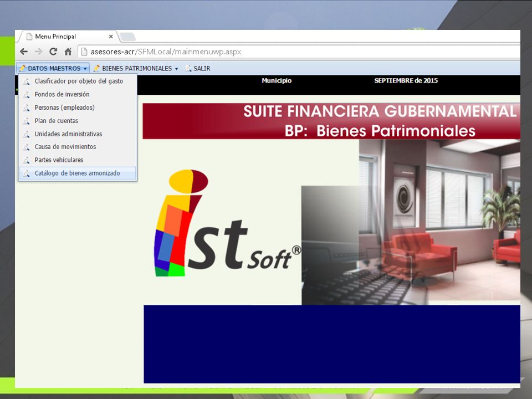This screenshot has height=399, width=532.
Task: Click the icon next to Plan de cuentas
Action: click(x=27, y=121)
